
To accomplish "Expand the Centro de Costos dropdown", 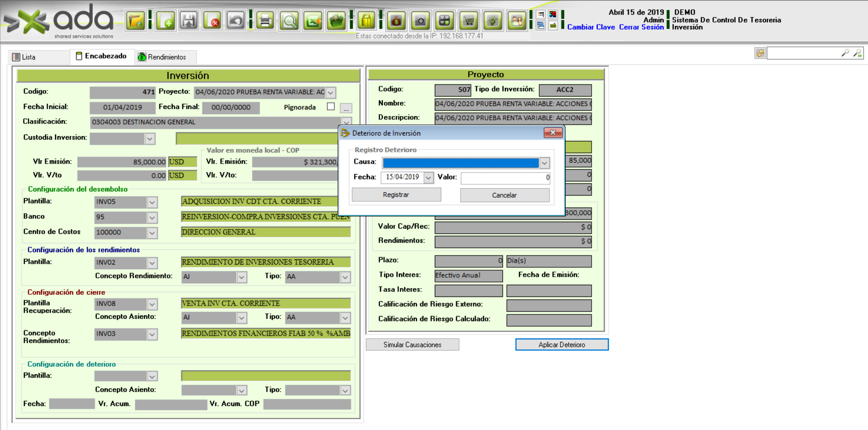I will pyautogui.click(x=152, y=232).
